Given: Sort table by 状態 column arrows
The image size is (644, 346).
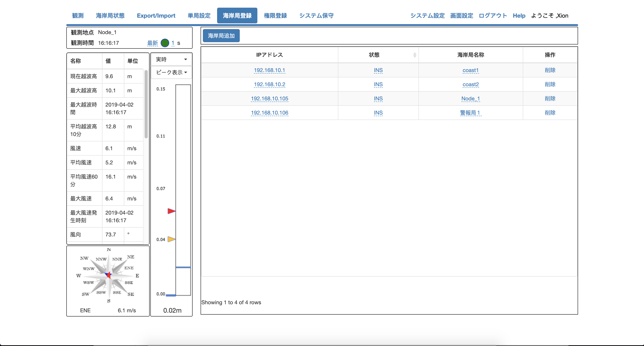Looking at the screenshot, I should (414, 55).
